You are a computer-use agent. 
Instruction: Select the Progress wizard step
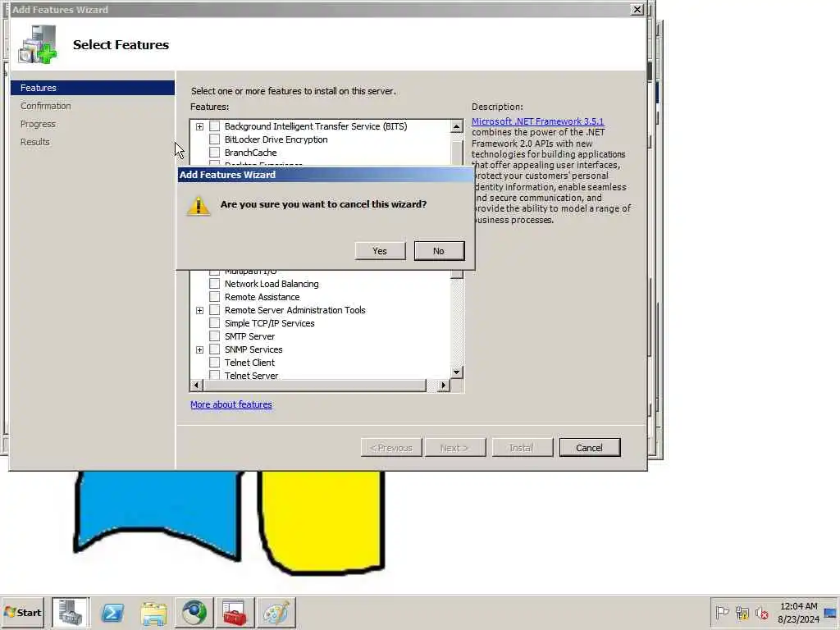click(38, 125)
